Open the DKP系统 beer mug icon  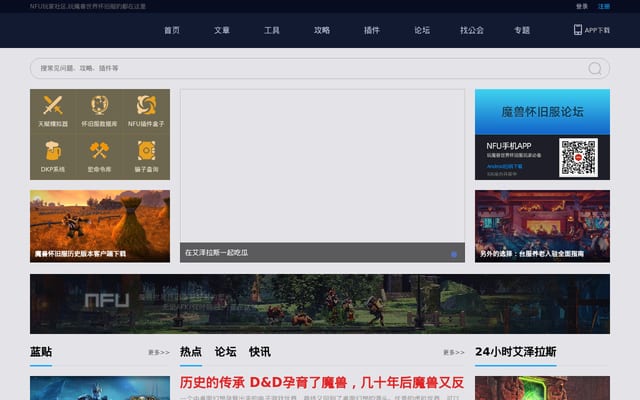point(53,151)
